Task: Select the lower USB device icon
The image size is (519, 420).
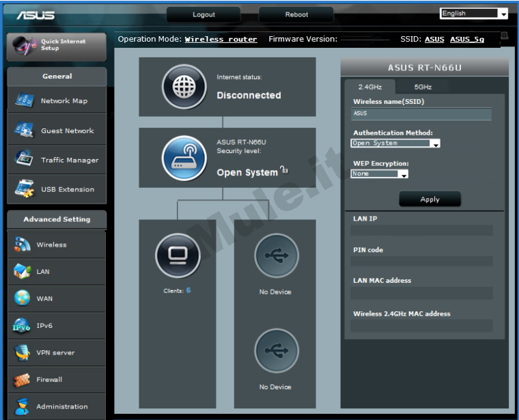Action: (277, 350)
